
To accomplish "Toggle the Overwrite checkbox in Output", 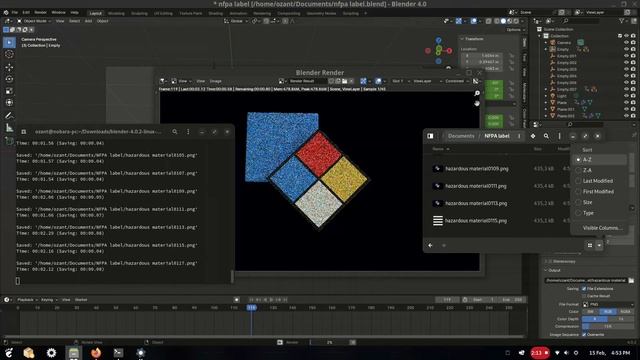I will (x=584, y=334).
